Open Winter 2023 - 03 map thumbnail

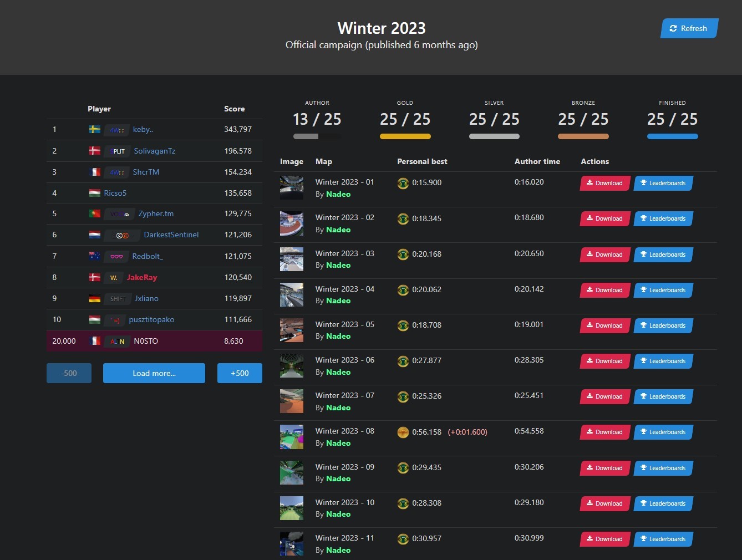[x=292, y=259]
